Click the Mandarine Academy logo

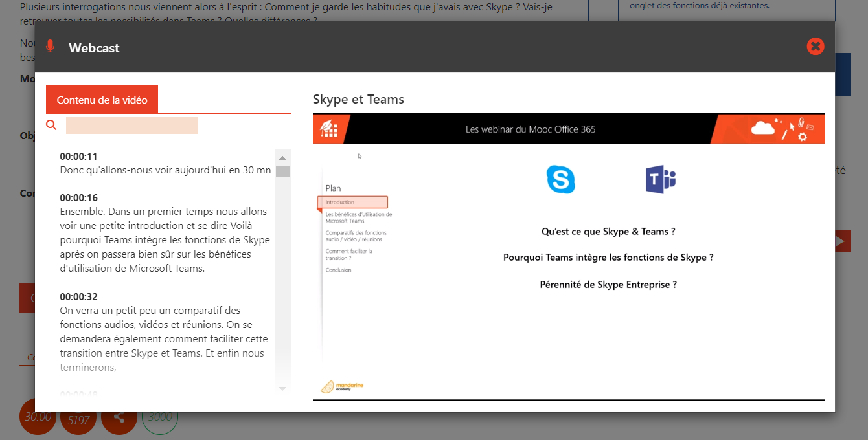point(342,387)
